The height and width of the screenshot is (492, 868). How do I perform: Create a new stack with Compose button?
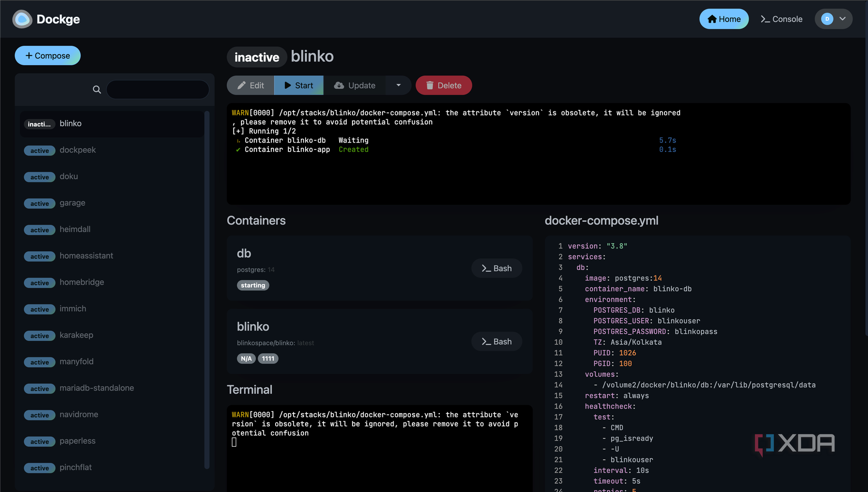(x=47, y=56)
